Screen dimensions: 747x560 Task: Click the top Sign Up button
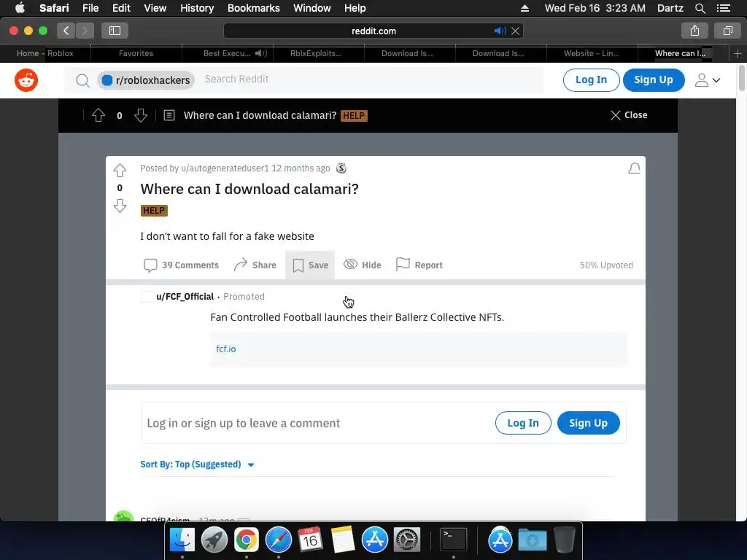[x=654, y=80]
